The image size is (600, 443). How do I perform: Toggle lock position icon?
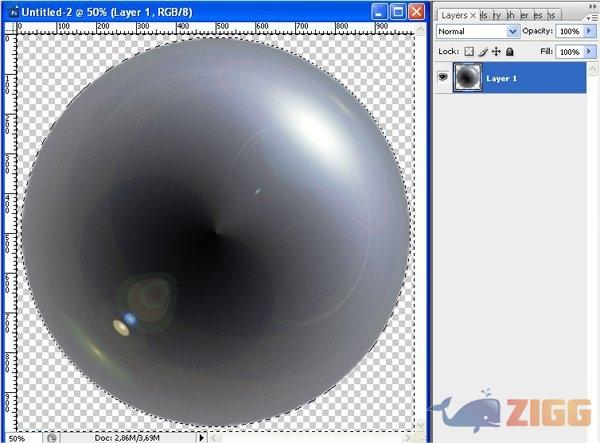(x=496, y=51)
